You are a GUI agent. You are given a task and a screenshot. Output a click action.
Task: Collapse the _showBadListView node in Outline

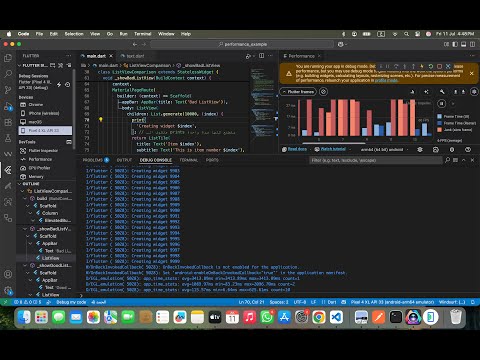pyautogui.click(x=25, y=229)
